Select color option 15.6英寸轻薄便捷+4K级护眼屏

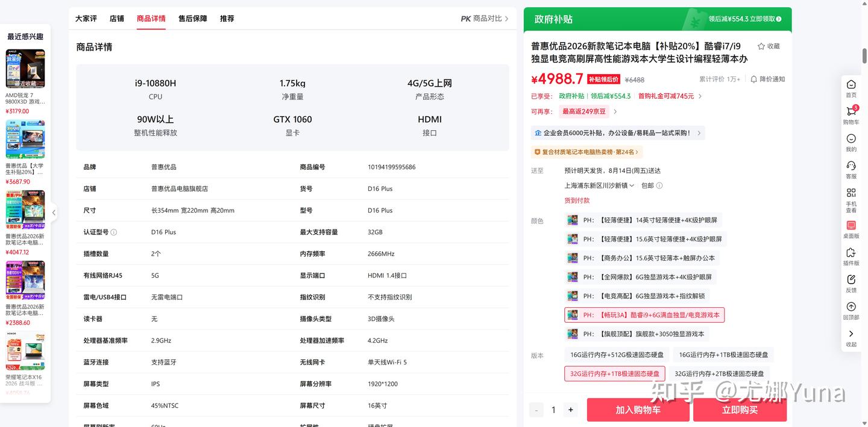(x=646, y=239)
